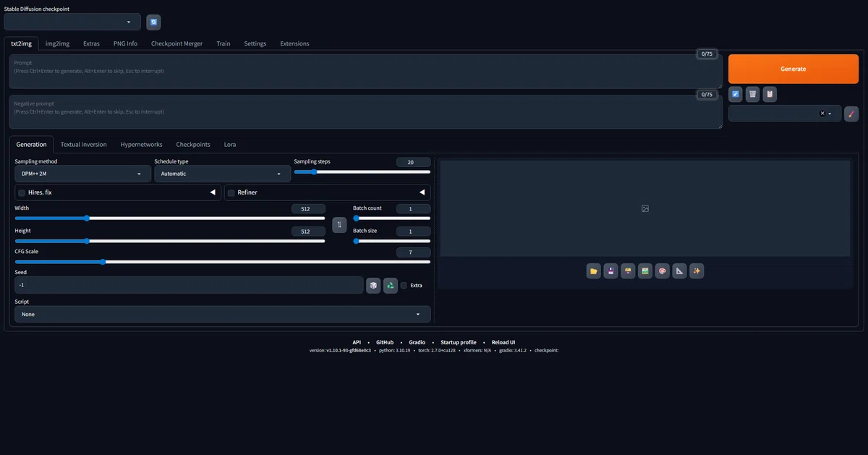
Task: Send image to img2img tab icon
Action: click(645, 271)
